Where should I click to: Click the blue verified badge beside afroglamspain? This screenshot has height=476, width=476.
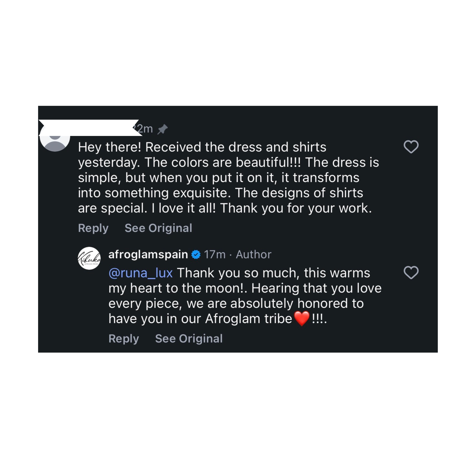(196, 255)
